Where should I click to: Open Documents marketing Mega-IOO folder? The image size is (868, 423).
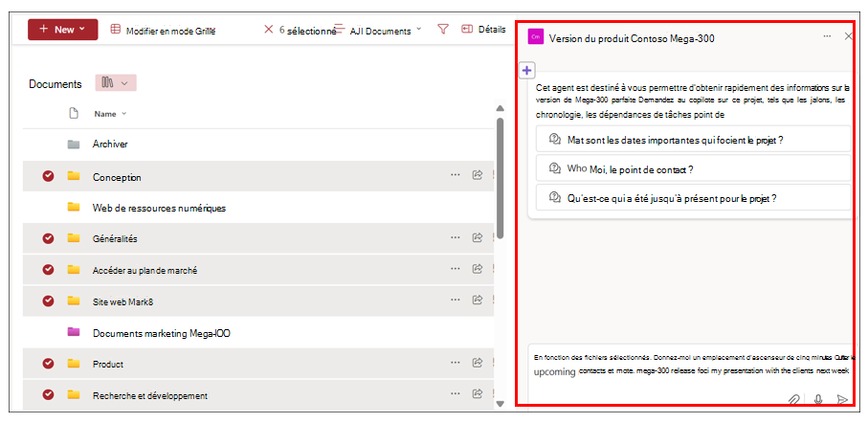[162, 333]
